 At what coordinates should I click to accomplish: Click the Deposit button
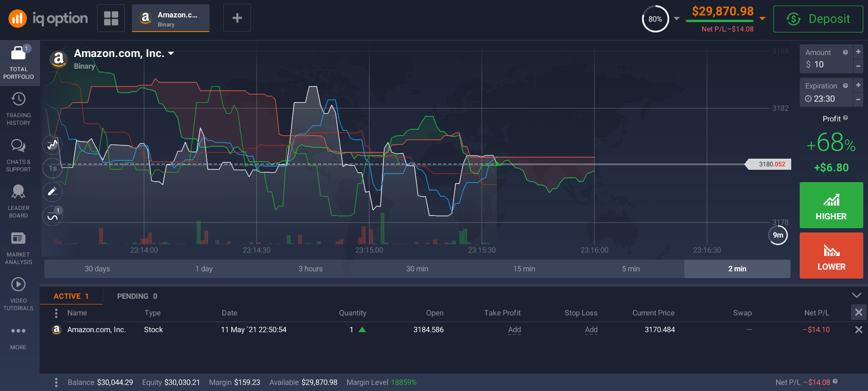[818, 19]
